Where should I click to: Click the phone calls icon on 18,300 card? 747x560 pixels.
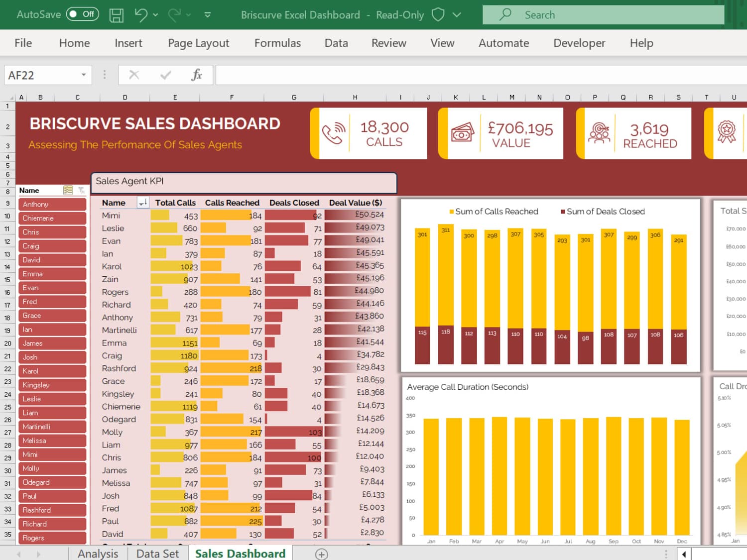(334, 133)
